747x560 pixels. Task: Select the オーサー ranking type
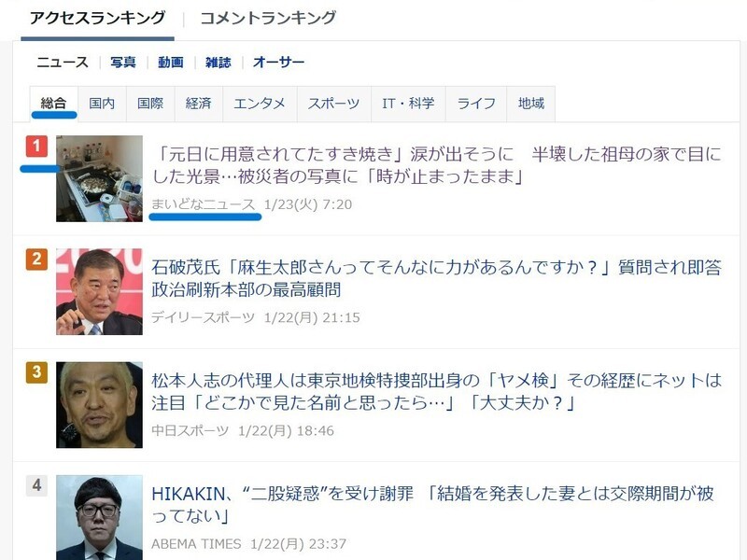[x=278, y=62]
